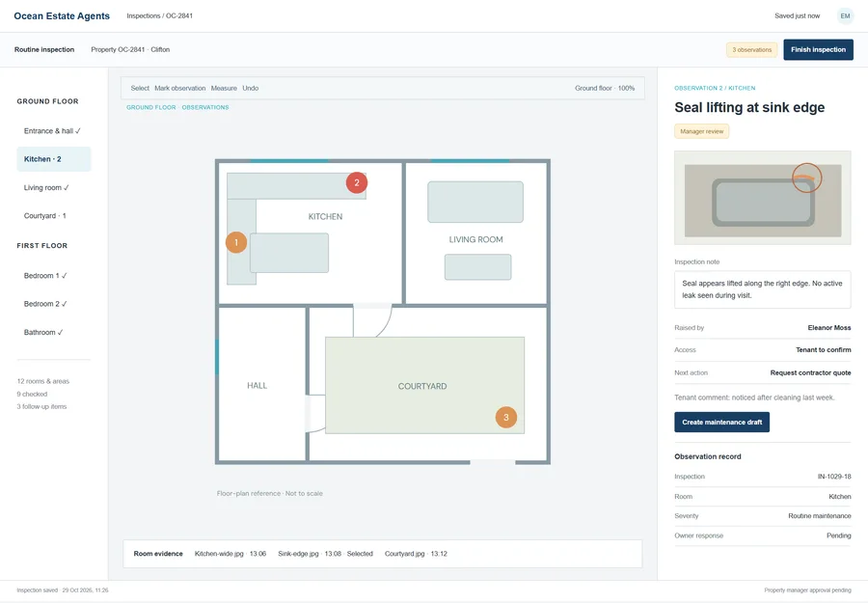Click the Tenant to confirm access value
Image resolution: width=868 pixels, height=603 pixels.
click(x=824, y=350)
